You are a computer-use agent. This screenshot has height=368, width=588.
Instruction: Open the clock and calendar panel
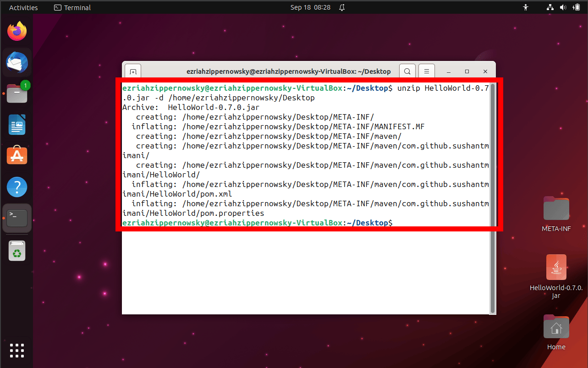point(310,7)
